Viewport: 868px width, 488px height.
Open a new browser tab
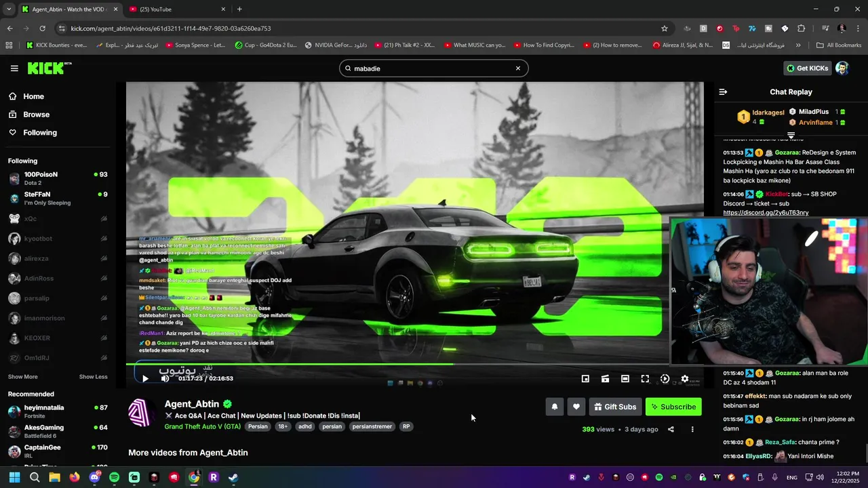click(239, 9)
